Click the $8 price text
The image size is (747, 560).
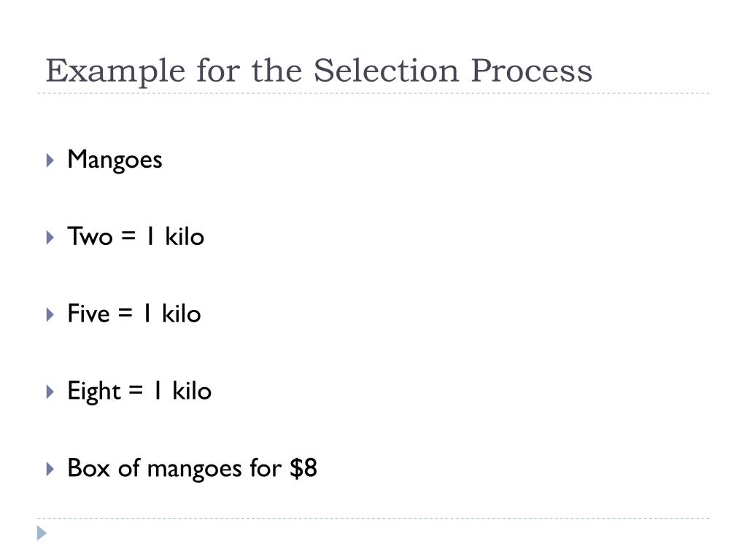(x=303, y=468)
